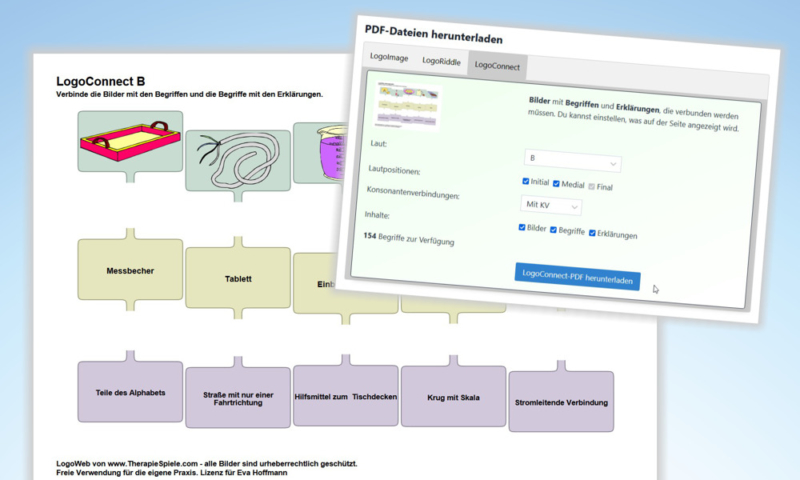Click the 'Teile des Alphabets' card
Screen dimensions: 800x480
point(129,392)
